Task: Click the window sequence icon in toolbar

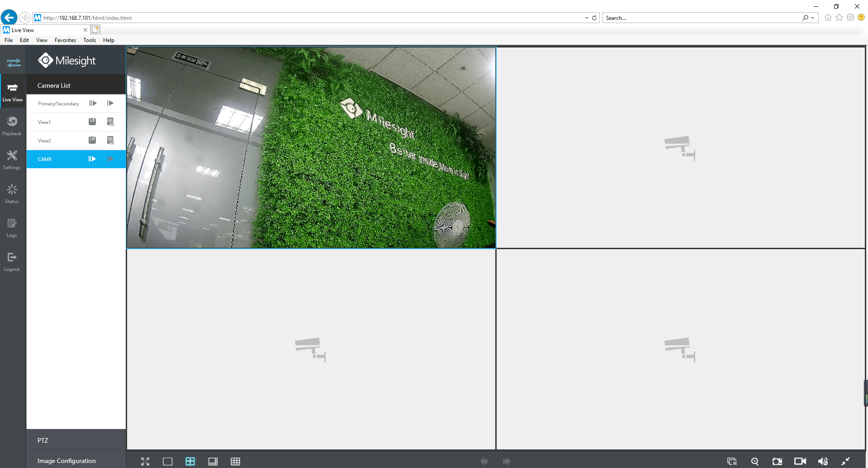Action: pyautogui.click(x=732, y=461)
